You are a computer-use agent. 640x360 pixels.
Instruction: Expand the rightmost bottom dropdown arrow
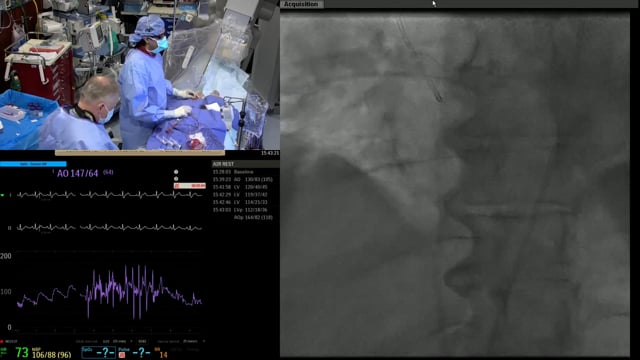203,341
